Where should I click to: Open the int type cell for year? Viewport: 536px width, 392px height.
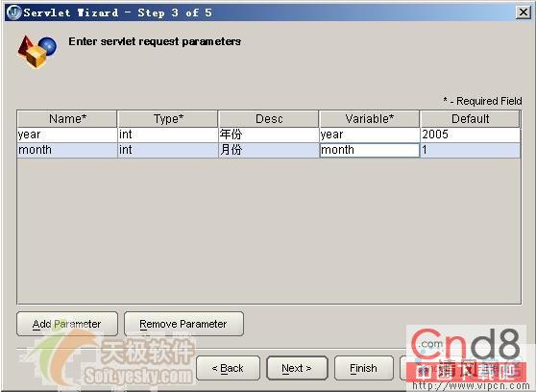pos(168,135)
